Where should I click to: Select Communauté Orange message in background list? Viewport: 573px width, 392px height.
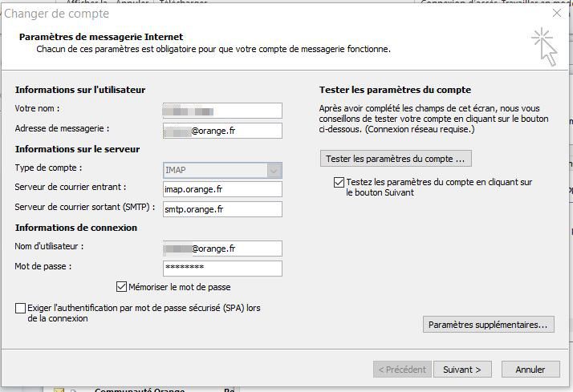pyautogui.click(x=144, y=390)
